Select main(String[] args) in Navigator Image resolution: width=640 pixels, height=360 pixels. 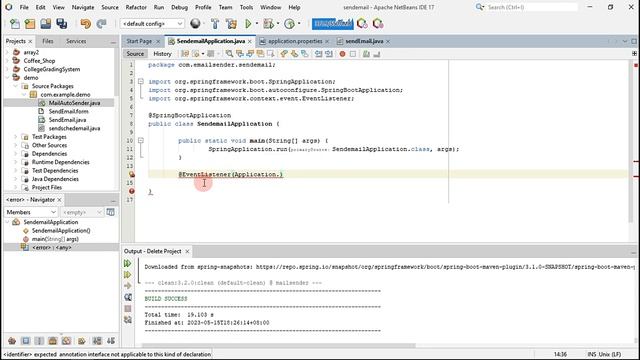click(55, 239)
